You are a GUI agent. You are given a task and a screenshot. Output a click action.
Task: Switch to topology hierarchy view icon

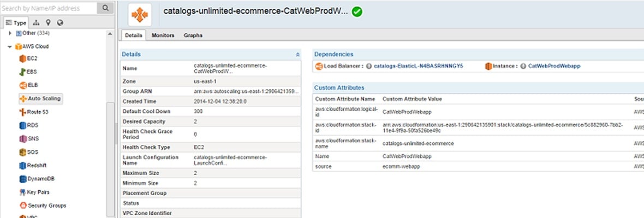coord(35,23)
